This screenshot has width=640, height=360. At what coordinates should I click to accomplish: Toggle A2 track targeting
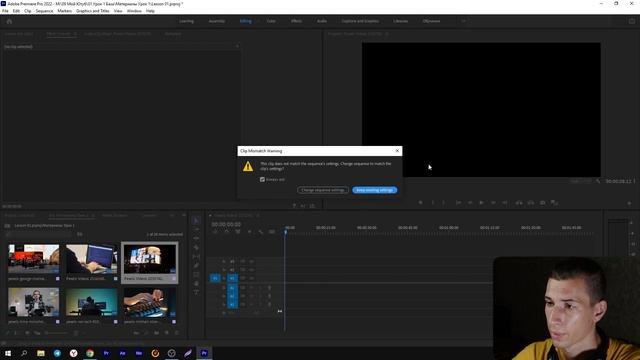[232, 296]
